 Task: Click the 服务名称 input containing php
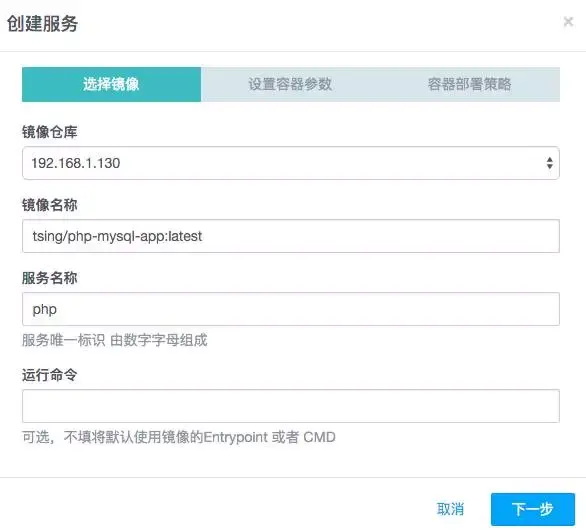point(291,309)
